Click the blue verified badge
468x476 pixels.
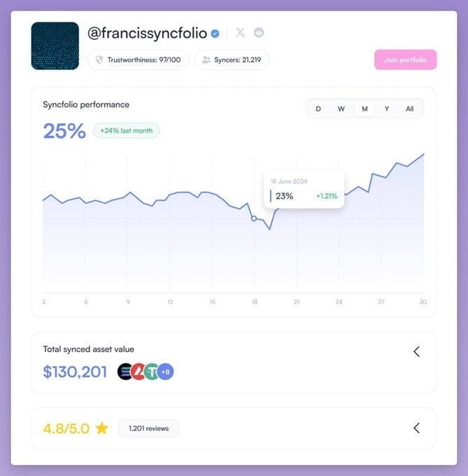pos(215,33)
